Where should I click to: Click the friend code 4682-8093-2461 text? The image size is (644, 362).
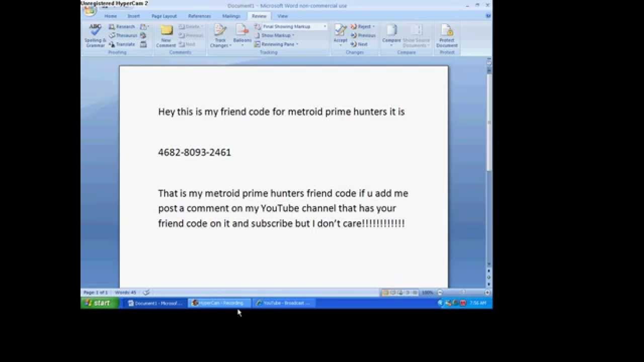195,152
